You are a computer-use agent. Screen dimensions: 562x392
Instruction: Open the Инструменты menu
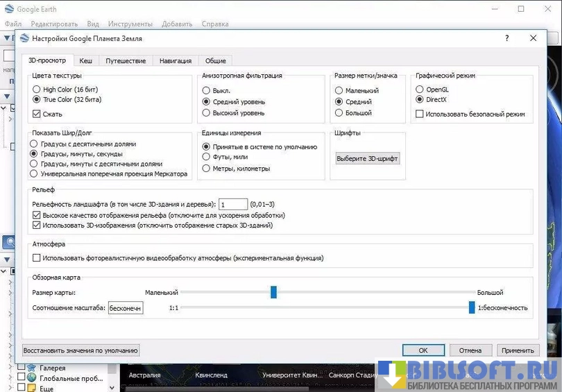click(131, 24)
